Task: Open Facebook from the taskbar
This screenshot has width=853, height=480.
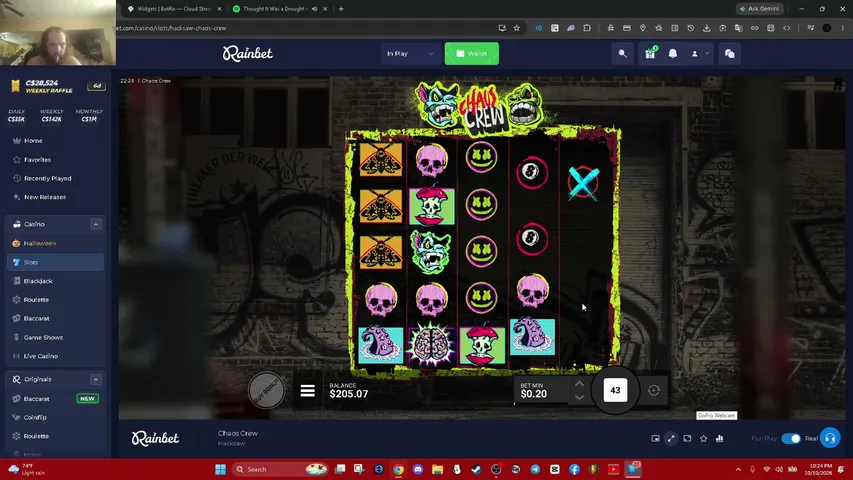Action: click(x=574, y=469)
